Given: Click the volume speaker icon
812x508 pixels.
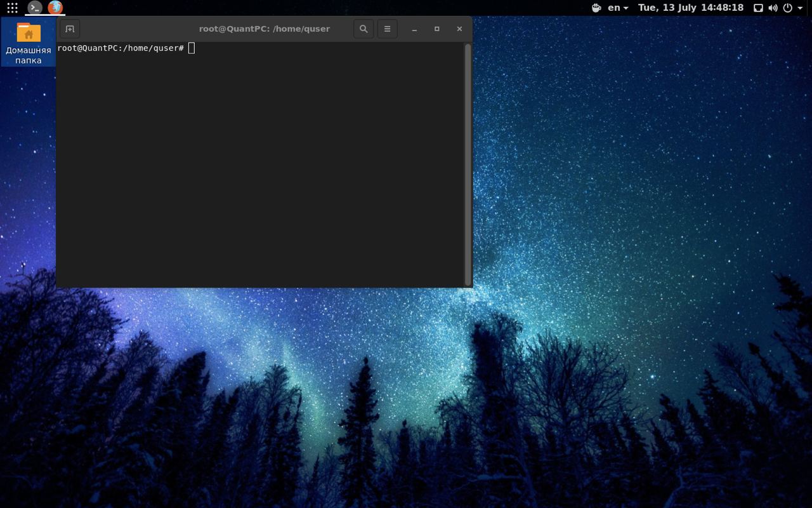Looking at the screenshot, I should point(773,8).
